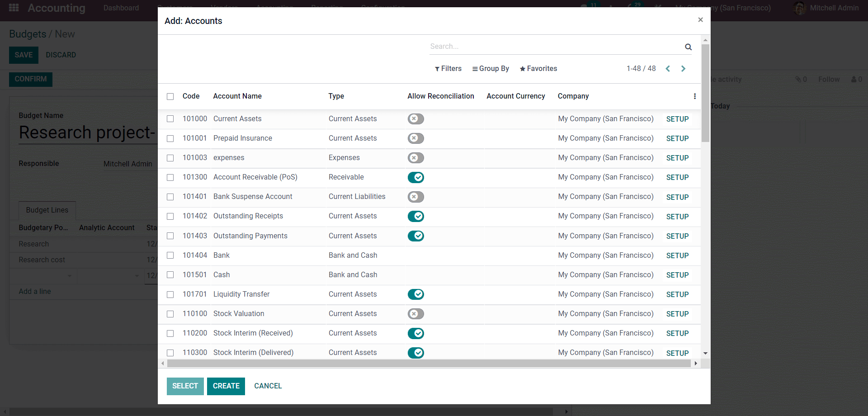This screenshot has width=868, height=416.
Task: Click CONFIRM in the Budgets form
Action: coord(30,79)
